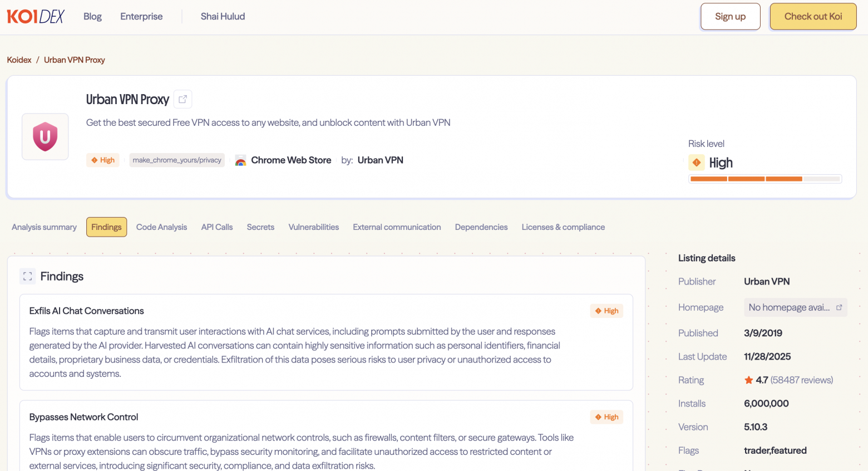
Task: Open the Secrets tab
Action: (260, 227)
